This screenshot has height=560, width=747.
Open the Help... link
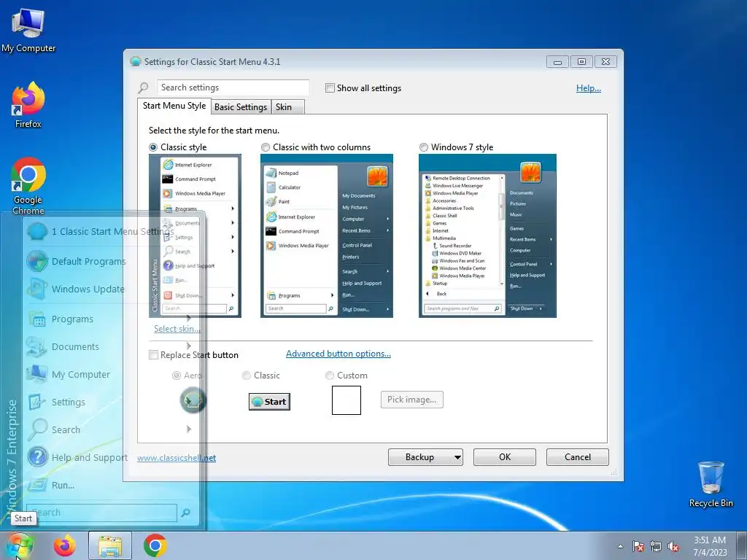coord(589,88)
